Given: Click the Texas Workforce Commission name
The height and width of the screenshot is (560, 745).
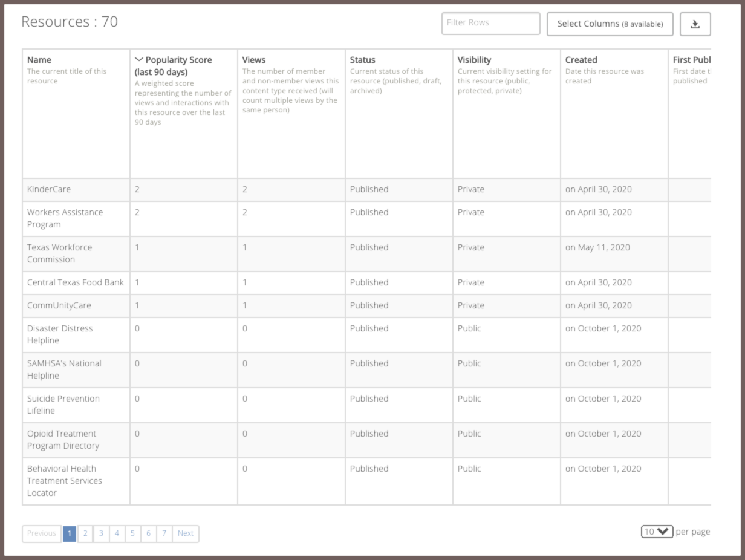Looking at the screenshot, I should point(60,253).
